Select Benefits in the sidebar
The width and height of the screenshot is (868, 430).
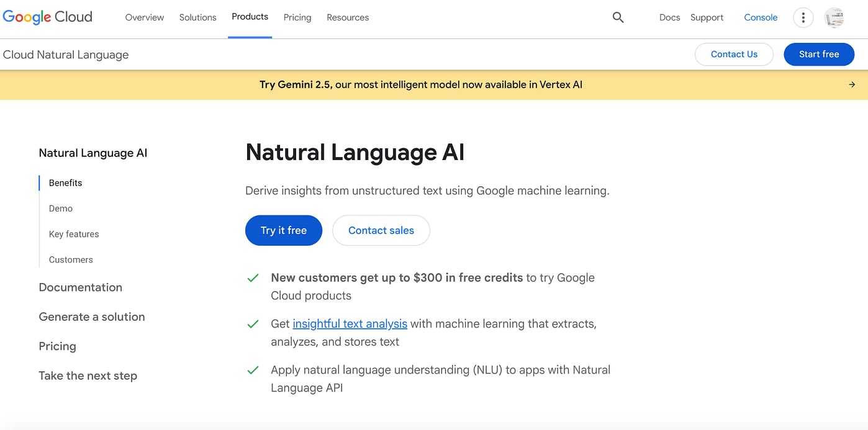pos(65,182)
